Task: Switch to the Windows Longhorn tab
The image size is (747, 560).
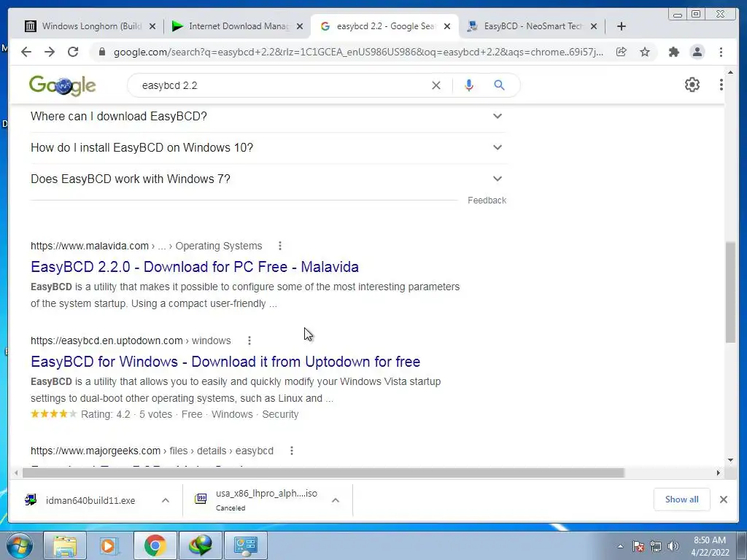Action: click(x=90, y=26)
